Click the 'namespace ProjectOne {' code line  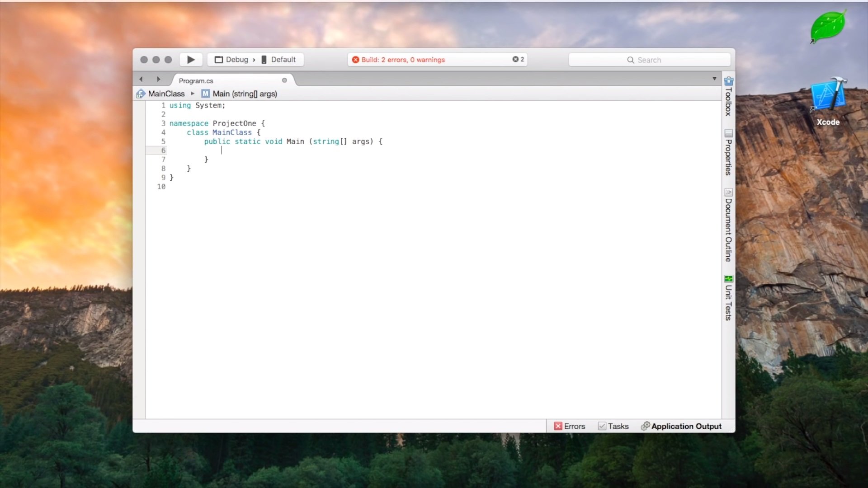click(217, 123)
